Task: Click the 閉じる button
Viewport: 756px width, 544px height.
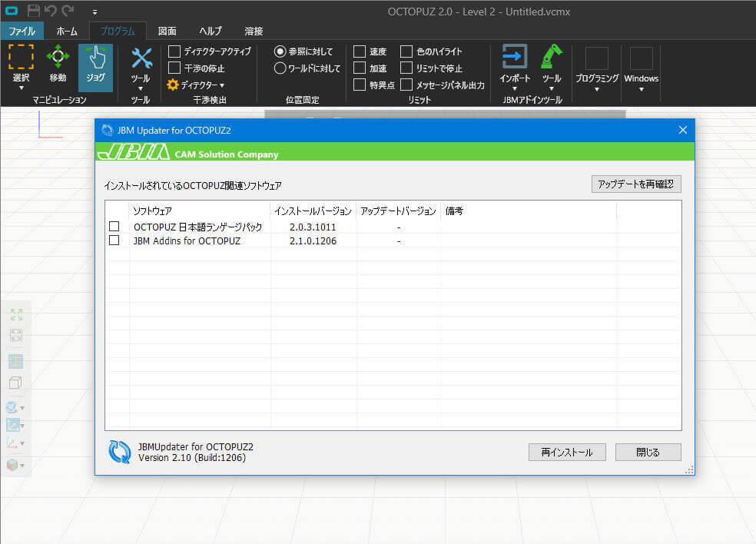Action: tap(648, 453)
